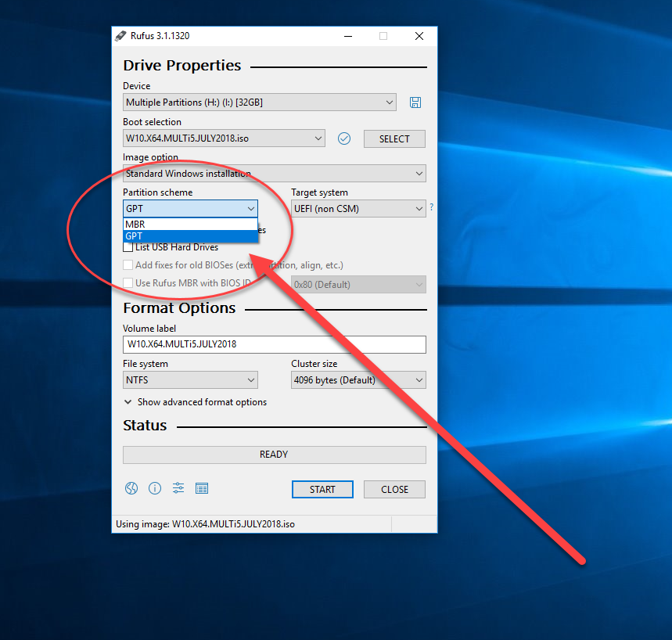The image size is (672, 640).
Task: Minimize the Rufus window
Action: coord(348,37)
